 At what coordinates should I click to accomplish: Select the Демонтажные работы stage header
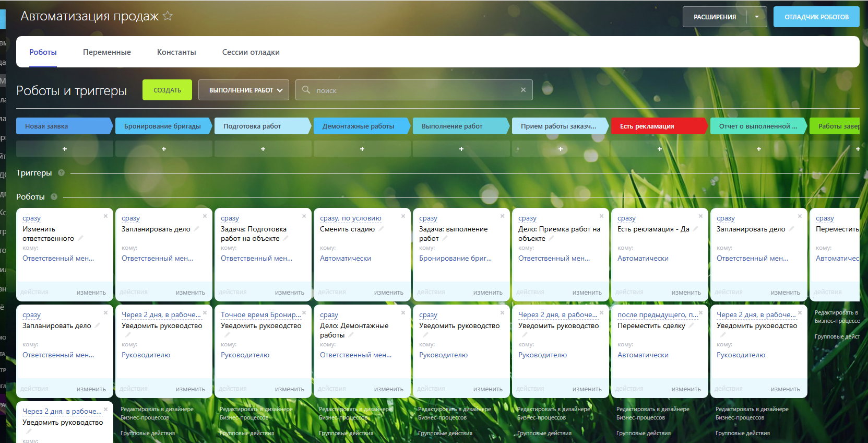(362, 126)
